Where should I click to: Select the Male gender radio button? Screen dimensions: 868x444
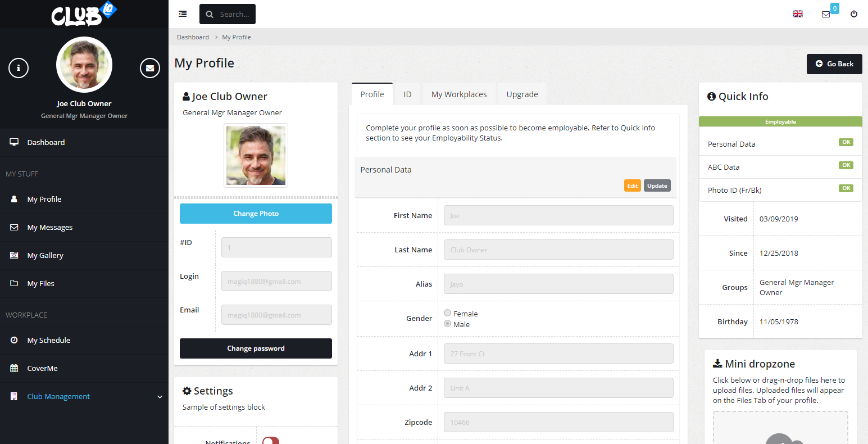pos(448,324)
